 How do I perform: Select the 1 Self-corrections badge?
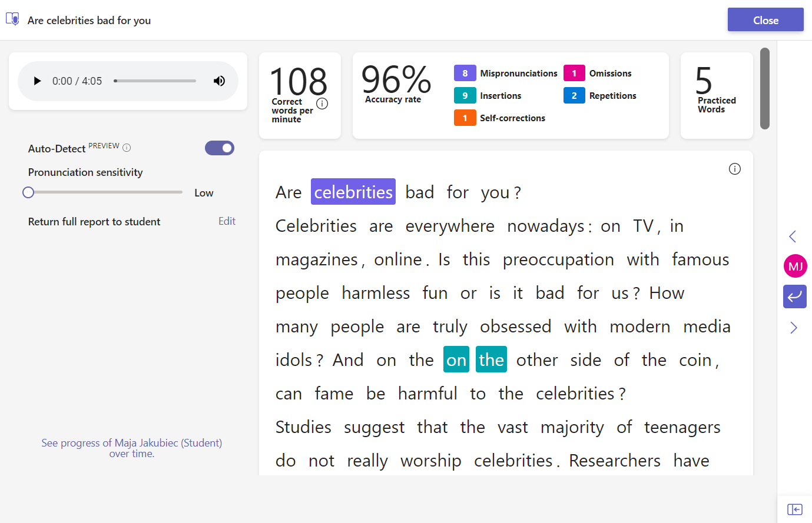pos(465,118)
